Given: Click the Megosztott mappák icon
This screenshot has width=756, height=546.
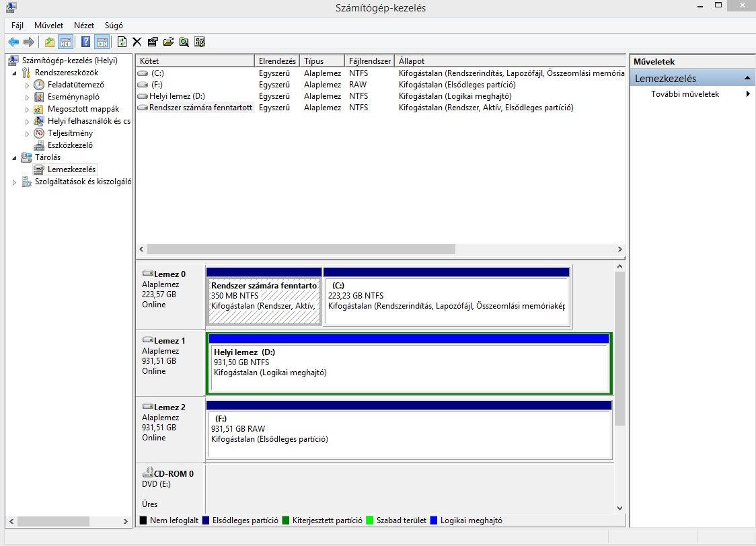Looking at the screenshot, I should click(39, 109).
